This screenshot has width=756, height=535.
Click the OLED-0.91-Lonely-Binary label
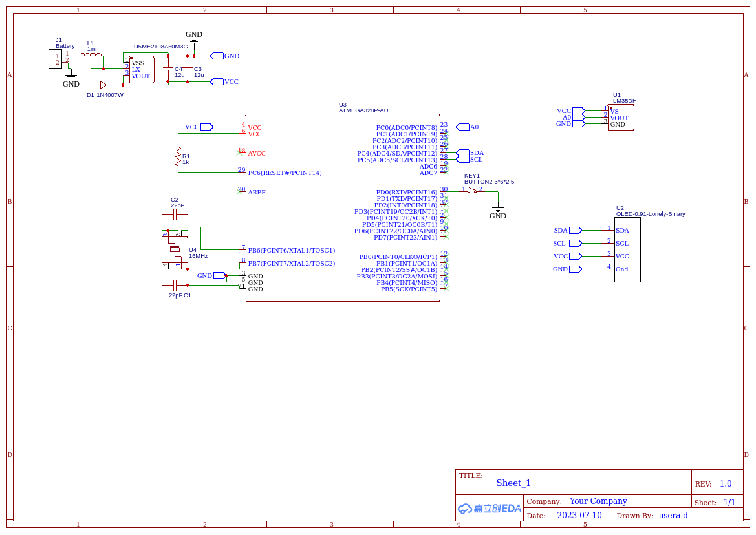point(651,214)
